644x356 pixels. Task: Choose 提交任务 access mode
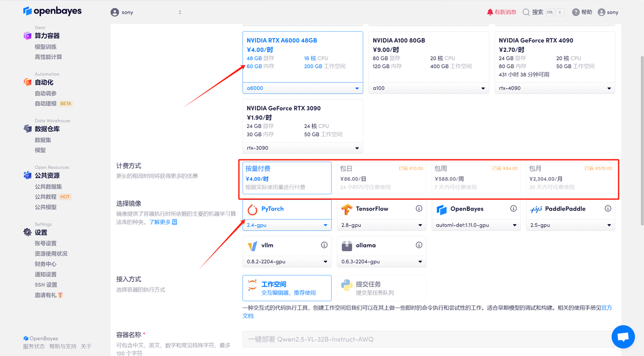(381, 288)
